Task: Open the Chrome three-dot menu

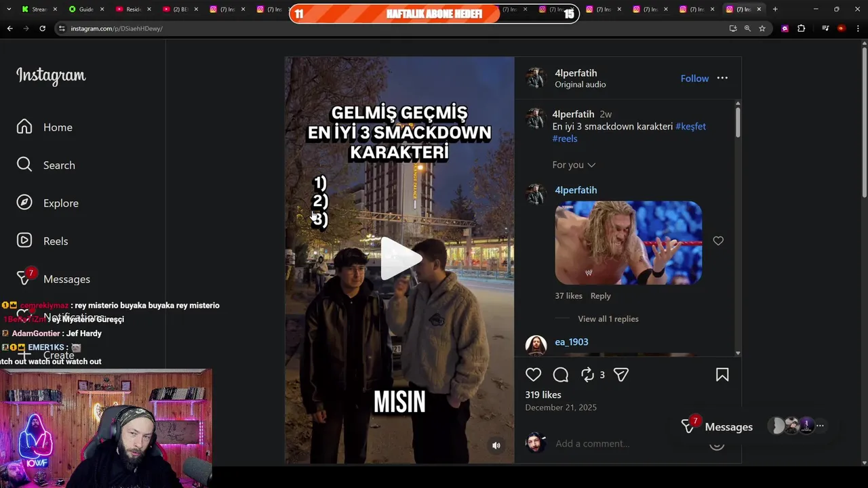Action: (858, 28)
